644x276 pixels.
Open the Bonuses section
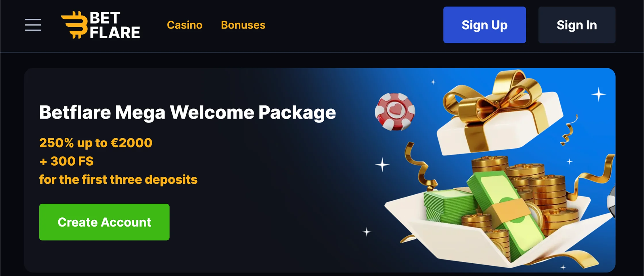243,25
